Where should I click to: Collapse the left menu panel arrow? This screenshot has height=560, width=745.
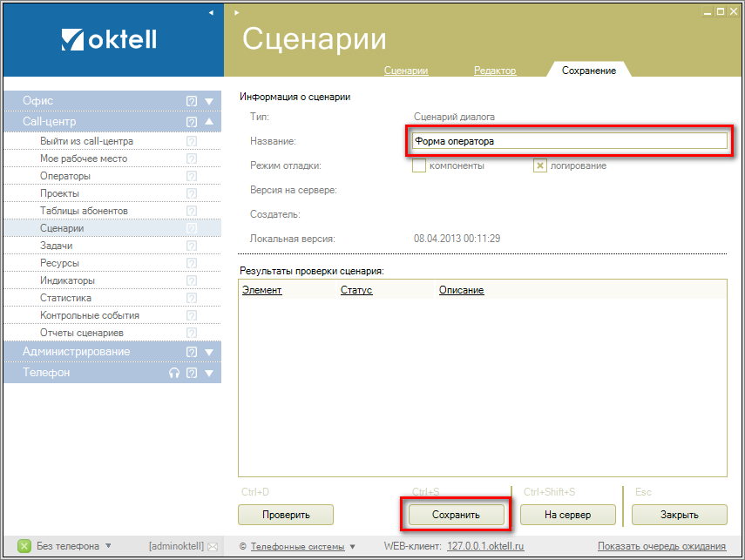(x=211, y=13)
